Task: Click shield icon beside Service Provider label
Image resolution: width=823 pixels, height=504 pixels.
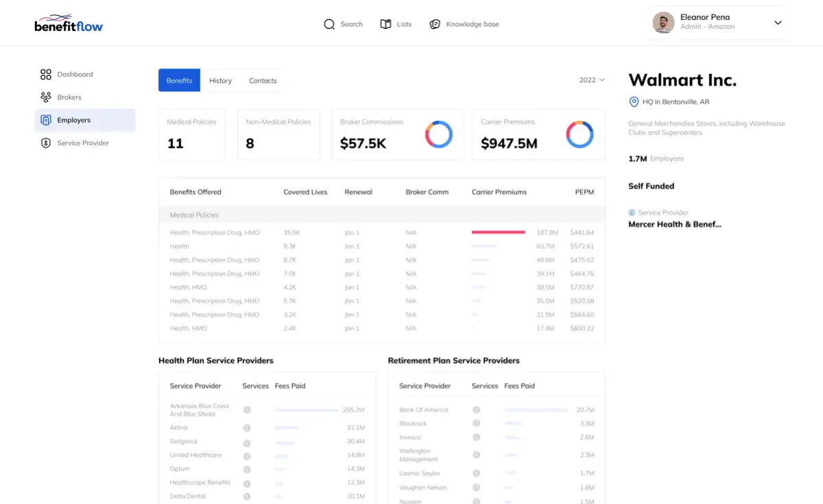Action: 632,213
